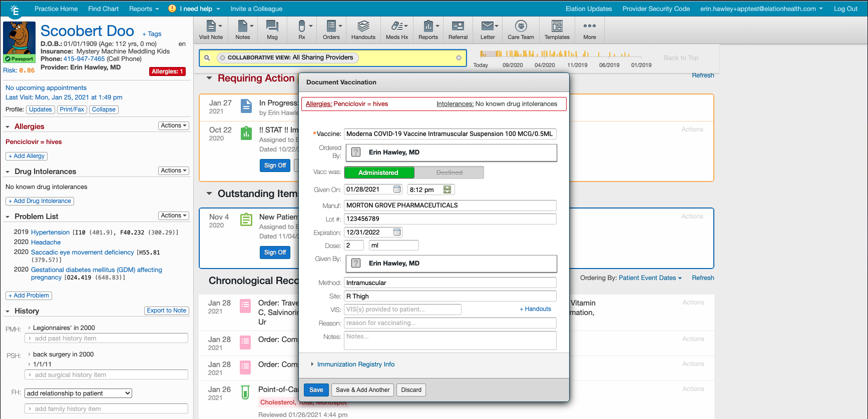Click the Vaccine name field

pos(450,133)
